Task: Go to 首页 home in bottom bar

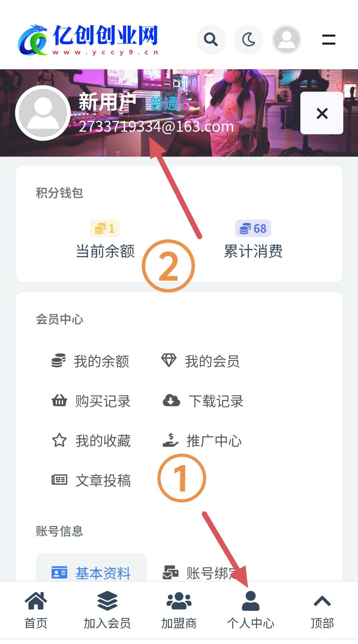Action: pos(36,610)
